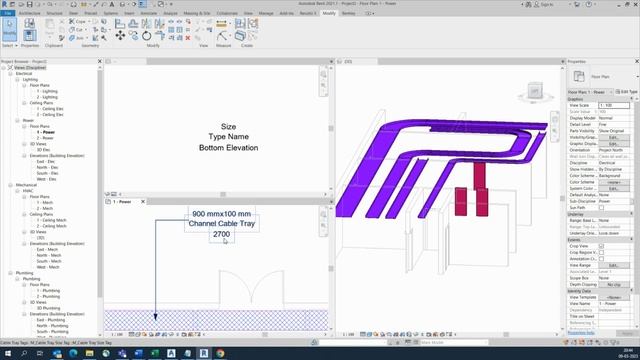This screenshot has width=640, height=360.
Task: Click the Create Similar box icon
Action: coord(240,36)
